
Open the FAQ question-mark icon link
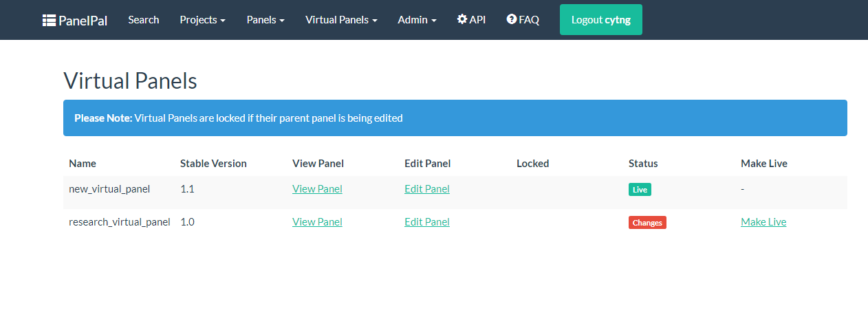pyautogui.click(x=523, y=20)
